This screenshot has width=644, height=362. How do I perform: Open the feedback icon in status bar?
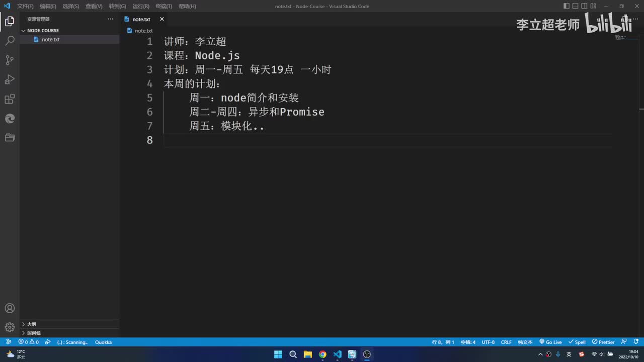tap(624, 342)
